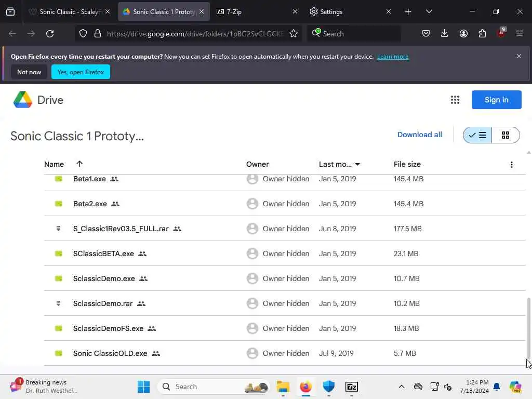Click the sort direction arrow beside Name
Image resolution: width=532 pixels, height=399 pixels.
(x=79, y=164)
